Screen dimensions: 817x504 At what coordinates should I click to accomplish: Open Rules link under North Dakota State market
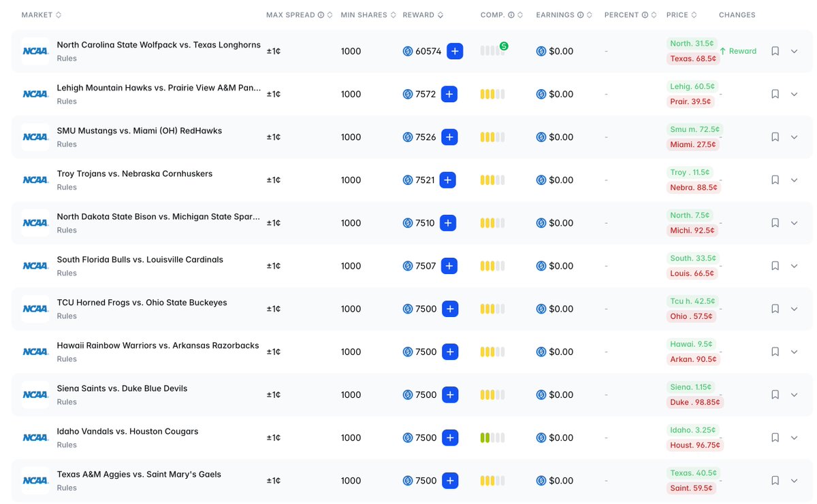[67, 230]
